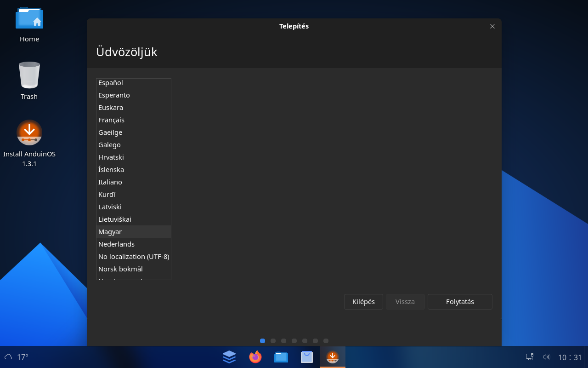Select No localization (UTF-8) entry
This screenshot has height=368, width=588.
[134, 257]
